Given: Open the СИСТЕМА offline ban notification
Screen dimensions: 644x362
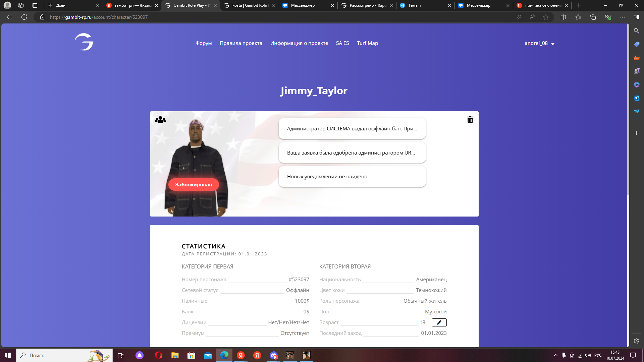Looking at the screenshot, I should coord(352,129).
